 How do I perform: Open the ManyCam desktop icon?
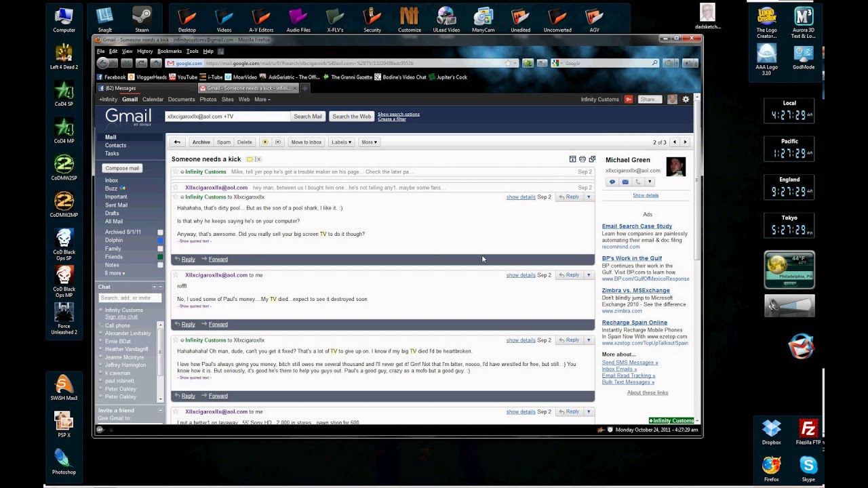tap(483, 19)
